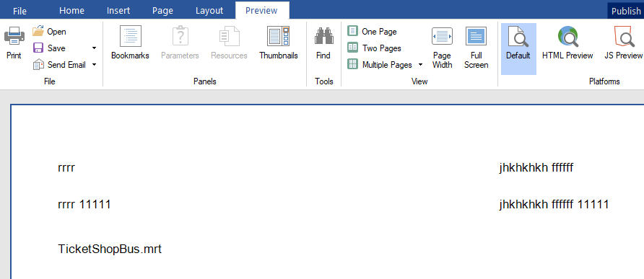Click the 'jhkhkhkh ffffff' text

(536, 168)
